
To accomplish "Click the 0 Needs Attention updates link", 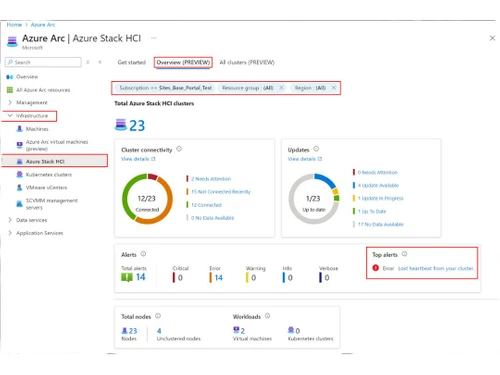I will click(x=377, y=172).
